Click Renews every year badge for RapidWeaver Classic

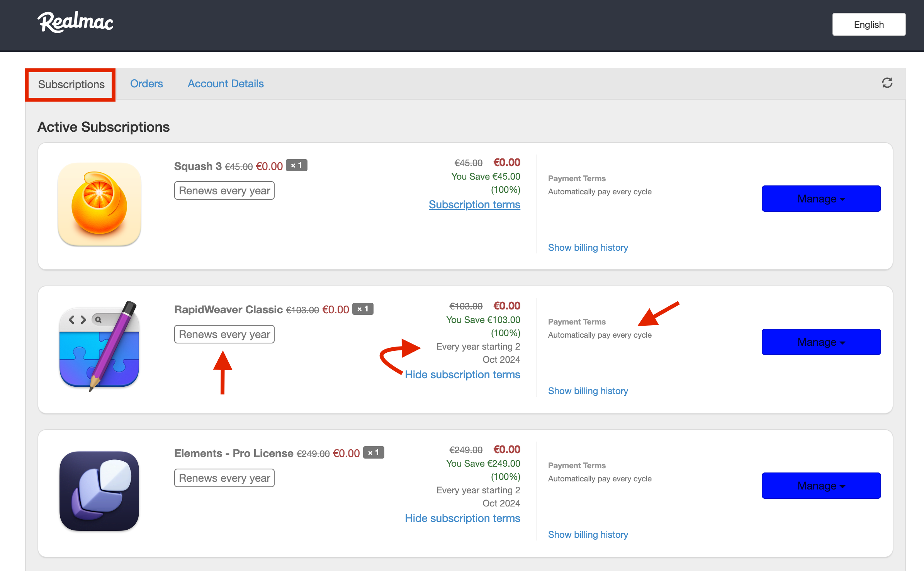(224, 334)
